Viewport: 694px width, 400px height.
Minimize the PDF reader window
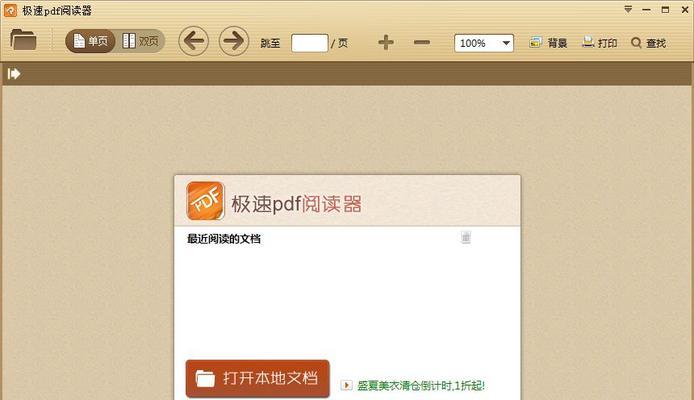[647, 10]
